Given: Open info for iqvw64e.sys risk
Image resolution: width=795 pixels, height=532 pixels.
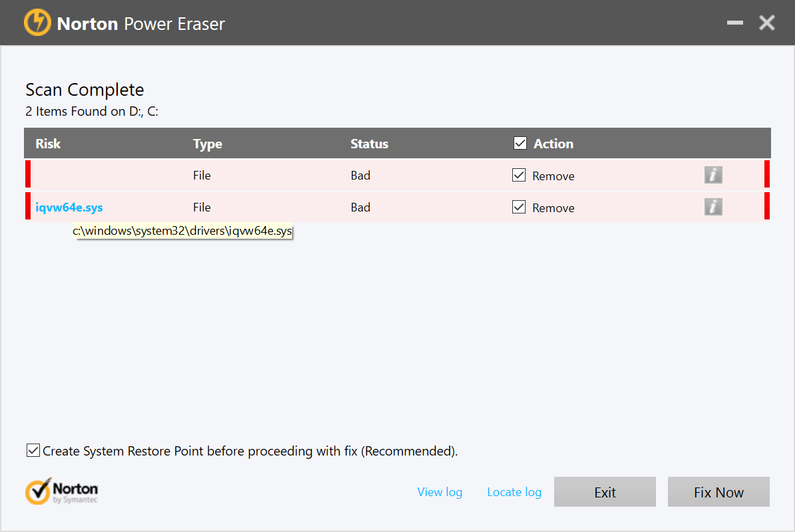Looking at the screenshot, I should (x=713, y=207).
